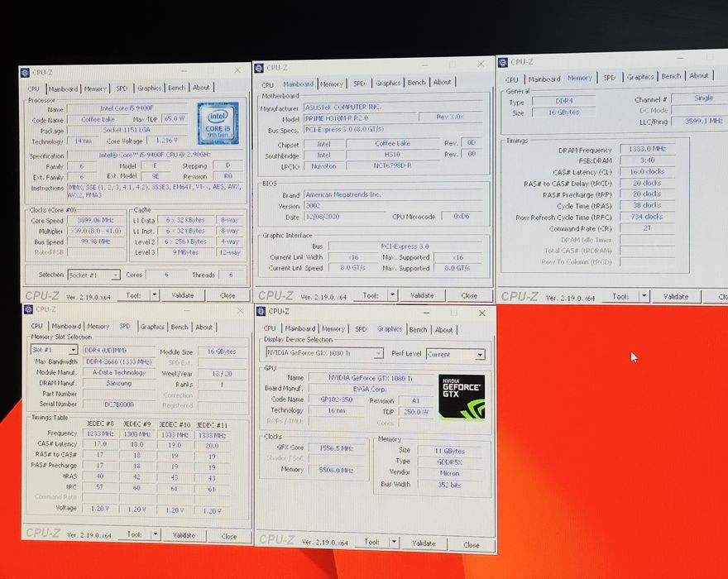Click the Tools button in the processor window
Image resolution: width=728 pixels, height=579 pixels.
click(133, 295)
